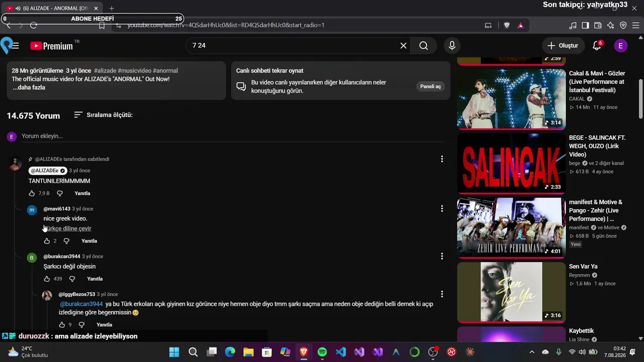Like the TANTUNILERIMMMMM comment
This screenshot has width=644, height=362.
[32, 194]
